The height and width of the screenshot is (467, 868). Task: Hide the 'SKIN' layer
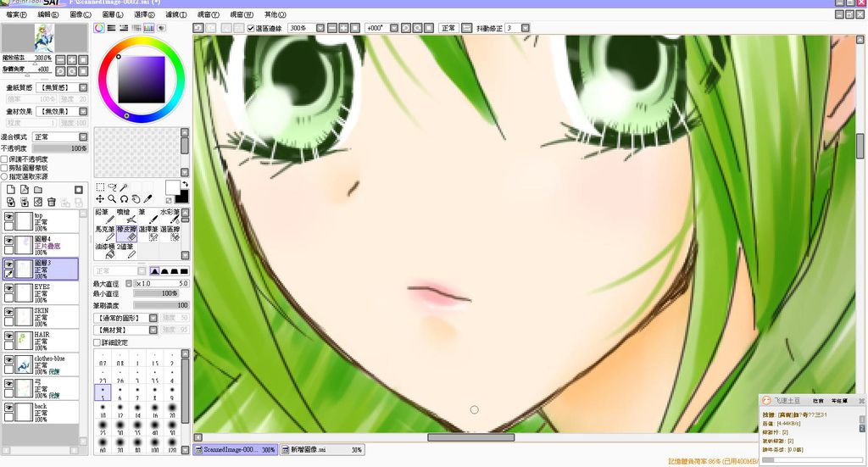tap(8, 312)
